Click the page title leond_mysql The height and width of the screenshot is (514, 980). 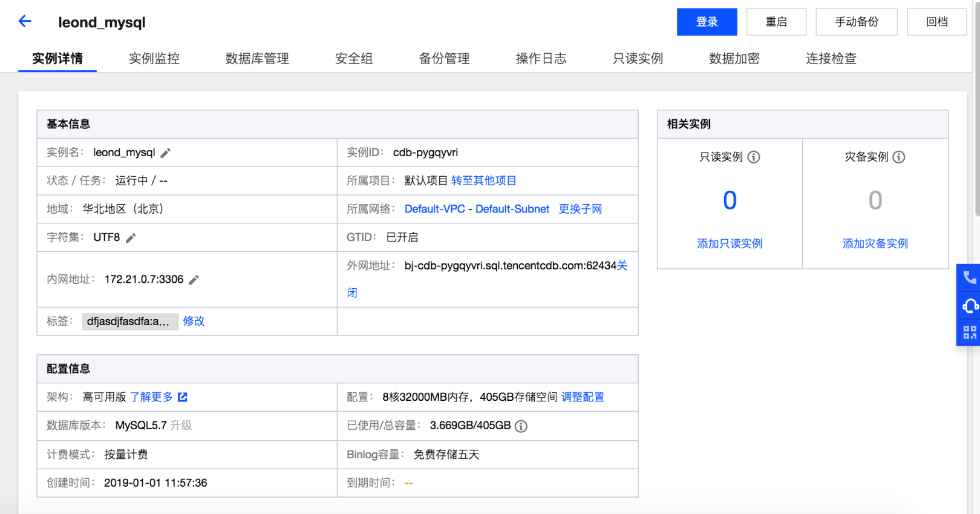[x=102, y=22]
